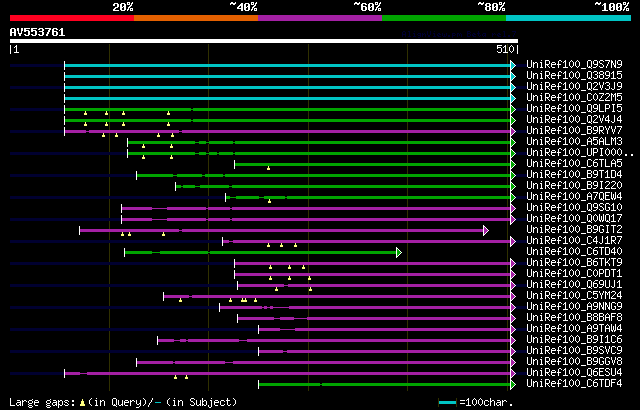The width and height of the screenshot is (640, 410).
Task: Open subject UniRef100_Q9S7N9
Action: click(574, 64)
